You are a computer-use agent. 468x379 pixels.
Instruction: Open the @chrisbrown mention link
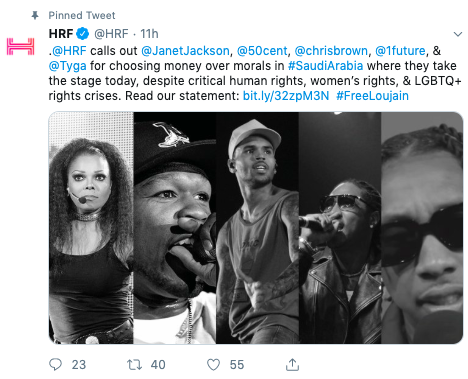tap(331, 51)
